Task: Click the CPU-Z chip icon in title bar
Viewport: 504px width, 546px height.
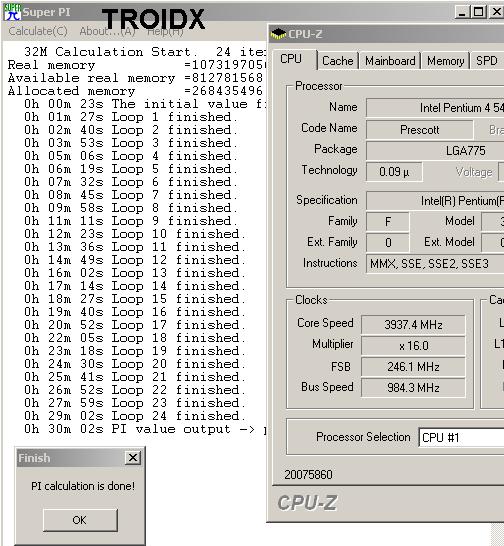Action: (x=278, y=34)
